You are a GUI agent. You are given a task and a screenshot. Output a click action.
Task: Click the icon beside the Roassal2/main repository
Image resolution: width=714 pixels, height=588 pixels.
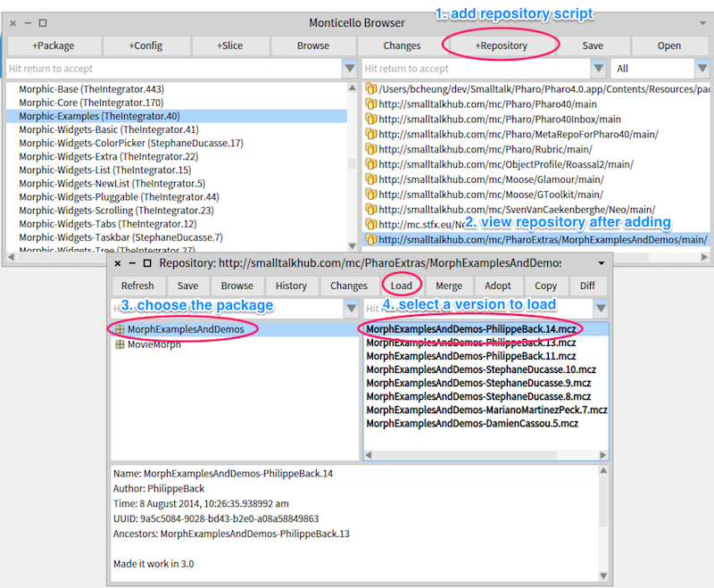pos(371,164)
